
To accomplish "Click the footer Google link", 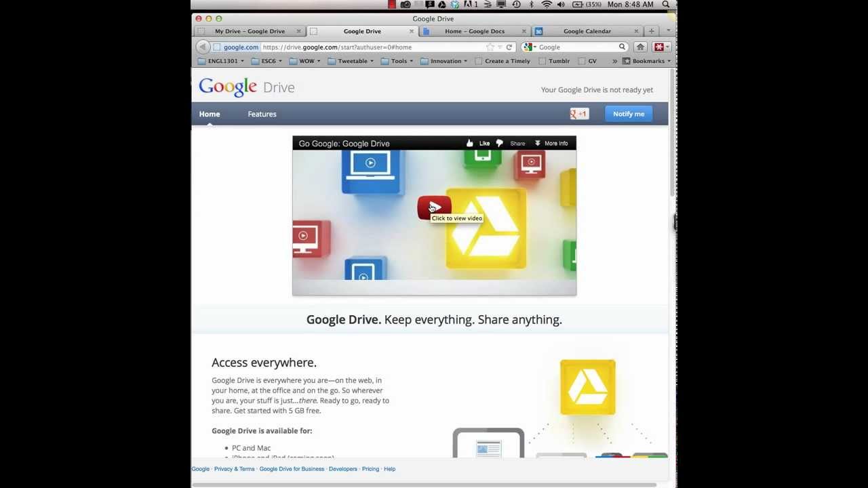I will click(x=201, y=469).
